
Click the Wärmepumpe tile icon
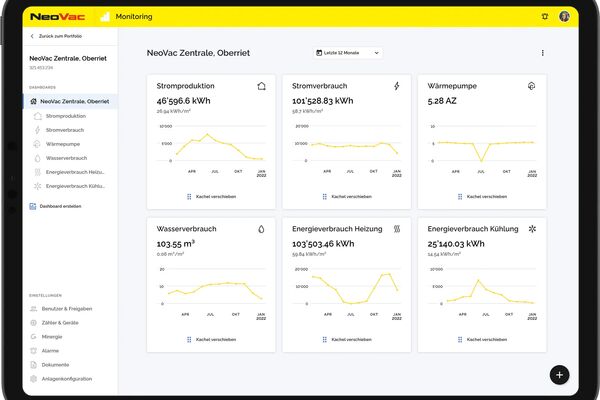click(531, 87)
